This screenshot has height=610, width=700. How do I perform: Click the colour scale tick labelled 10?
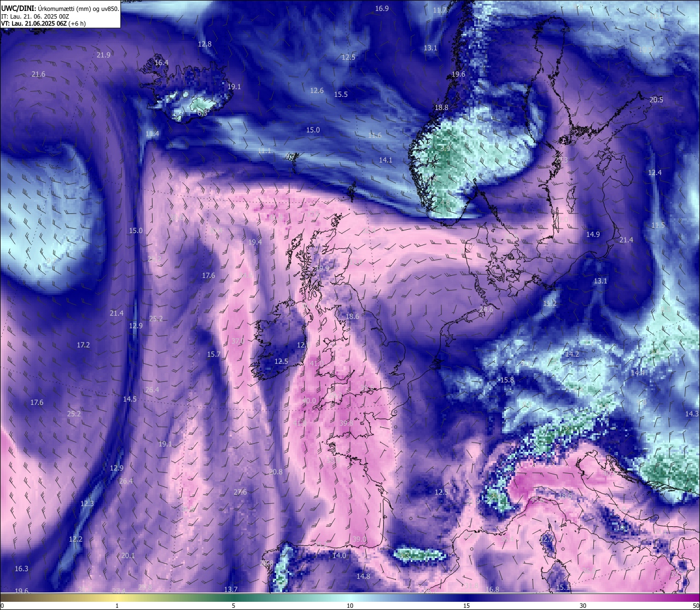coord(350,606)
